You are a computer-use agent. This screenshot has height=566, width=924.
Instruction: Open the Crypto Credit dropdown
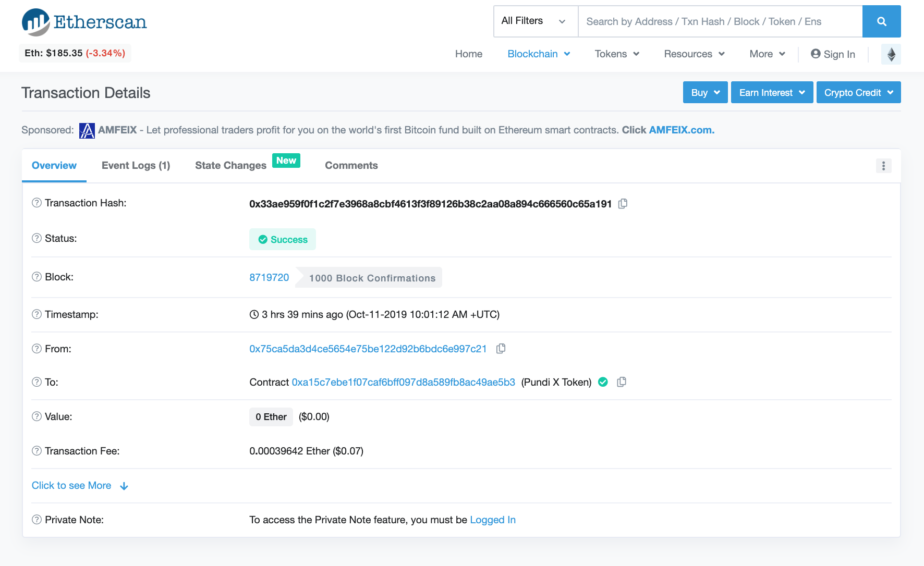(858, 92)
